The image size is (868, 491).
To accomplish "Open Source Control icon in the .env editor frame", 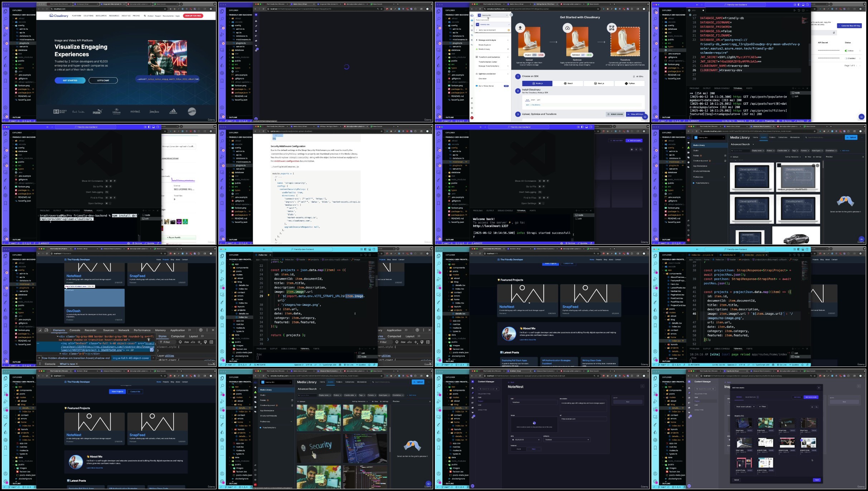I will click(x=655, y=27).
